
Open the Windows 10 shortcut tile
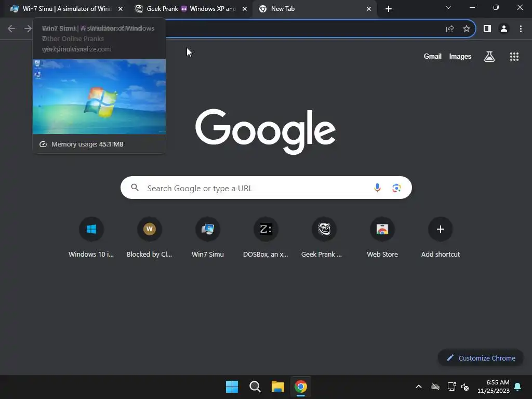(x=91, y=237)
